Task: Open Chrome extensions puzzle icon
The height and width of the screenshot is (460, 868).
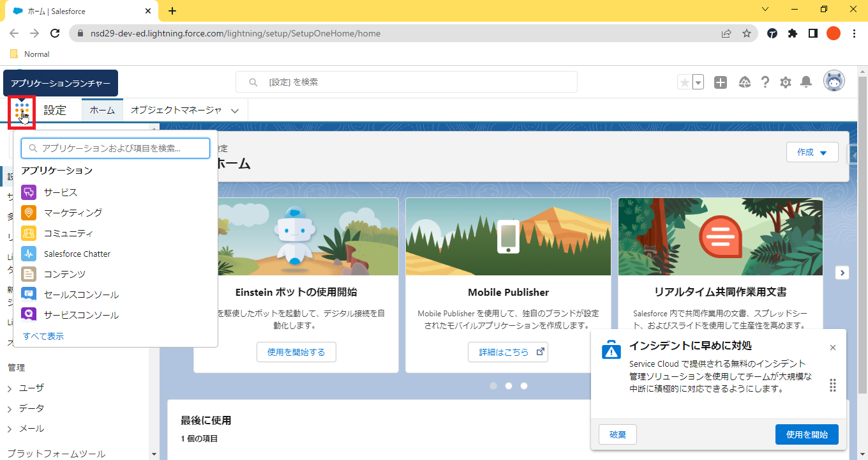Action: coord(793,33)
